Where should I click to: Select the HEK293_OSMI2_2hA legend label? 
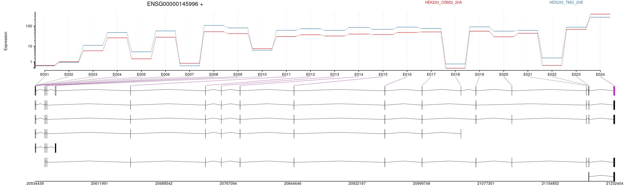coord(443,2)
